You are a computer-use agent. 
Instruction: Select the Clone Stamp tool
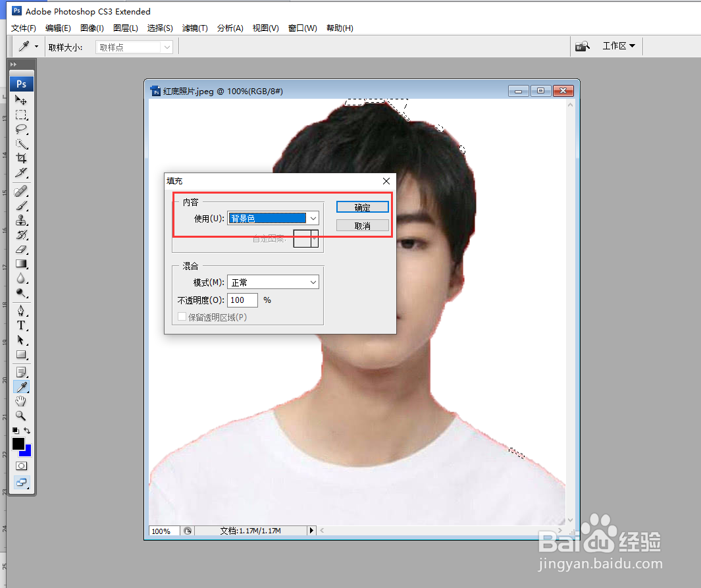click(x=21, y=219)
